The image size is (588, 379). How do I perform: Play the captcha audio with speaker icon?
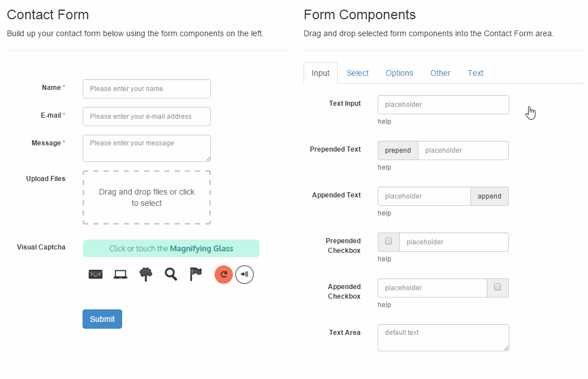(x=244, y=274)
